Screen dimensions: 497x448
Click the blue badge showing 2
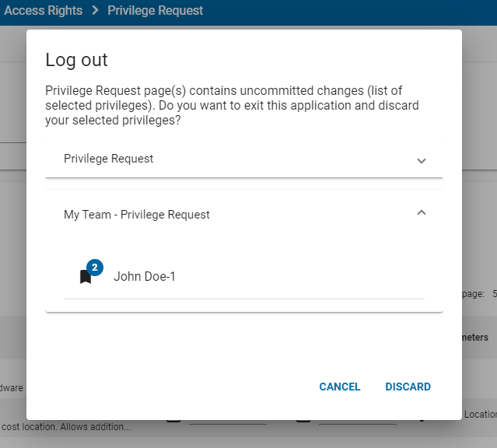(x=95, y=268)
